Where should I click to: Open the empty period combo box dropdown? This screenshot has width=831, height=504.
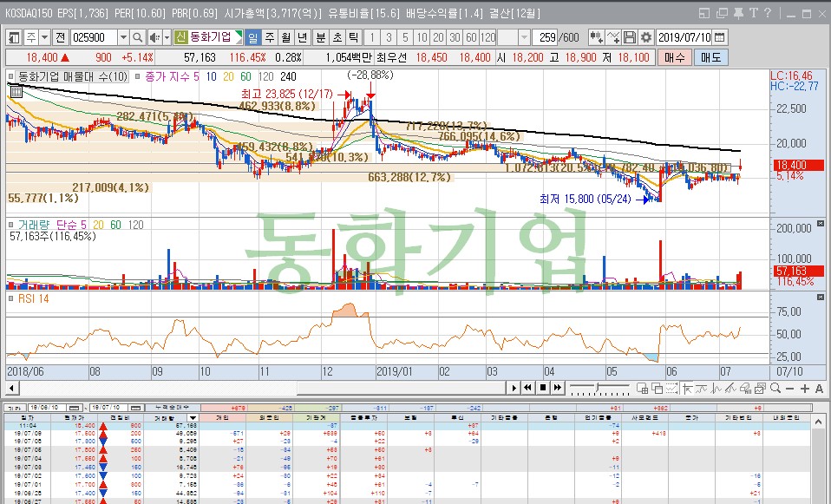[x=524, y=37]
